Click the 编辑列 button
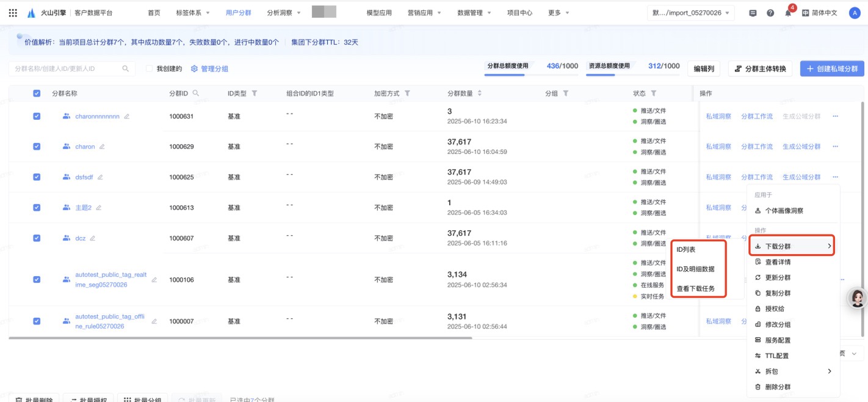 [704, 68]
